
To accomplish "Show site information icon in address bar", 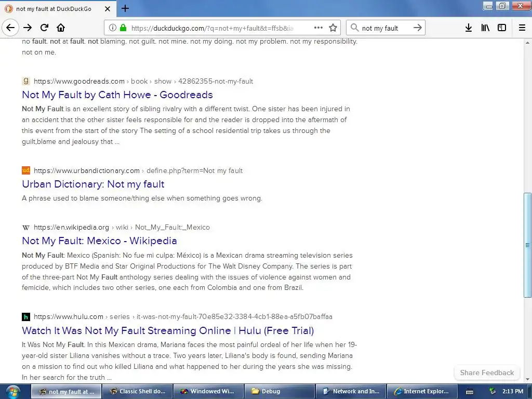I will point(112,28).
